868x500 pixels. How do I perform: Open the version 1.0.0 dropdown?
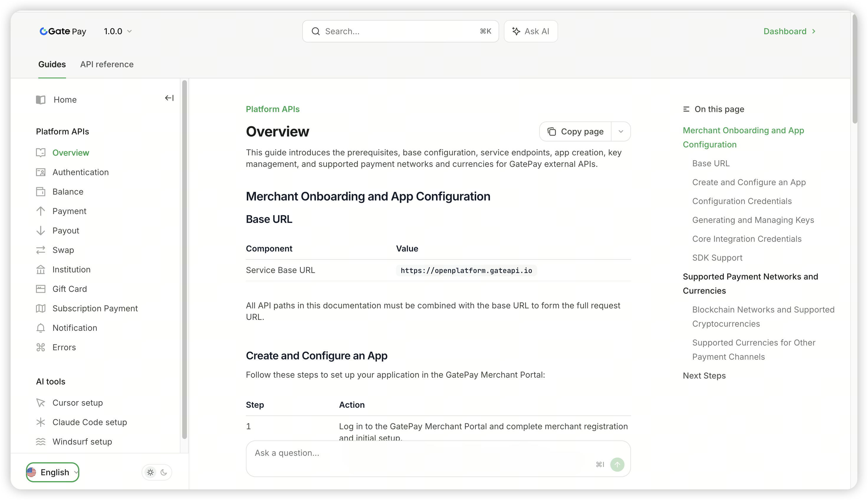click(x=118, y=31)
